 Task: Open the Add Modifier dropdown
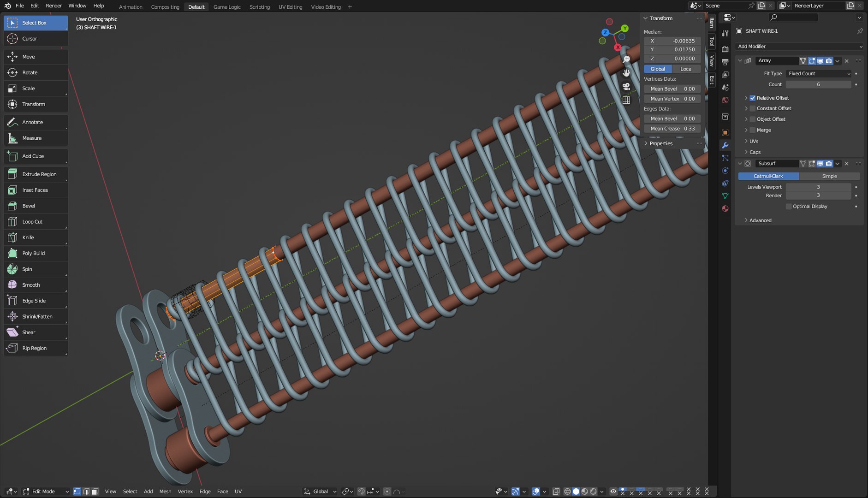799,47
